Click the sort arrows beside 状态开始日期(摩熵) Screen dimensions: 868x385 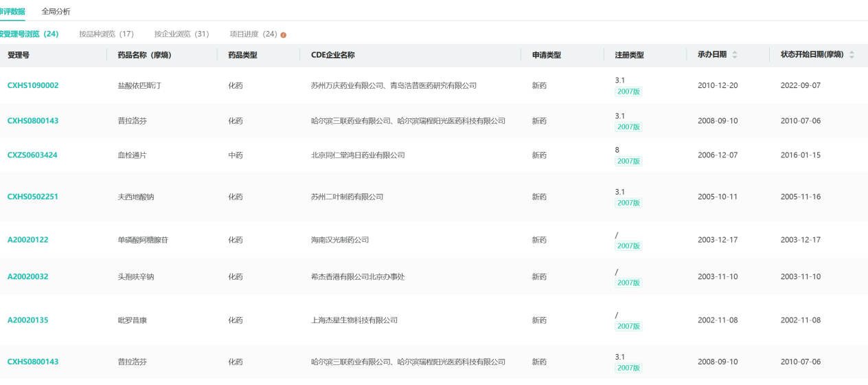click(852, 55)
